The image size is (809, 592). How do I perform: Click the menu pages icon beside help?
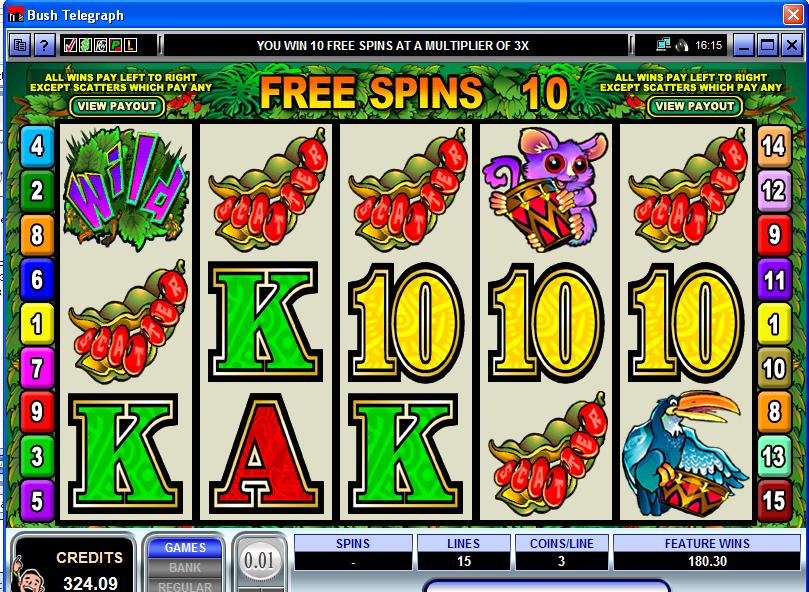[20, 45]
